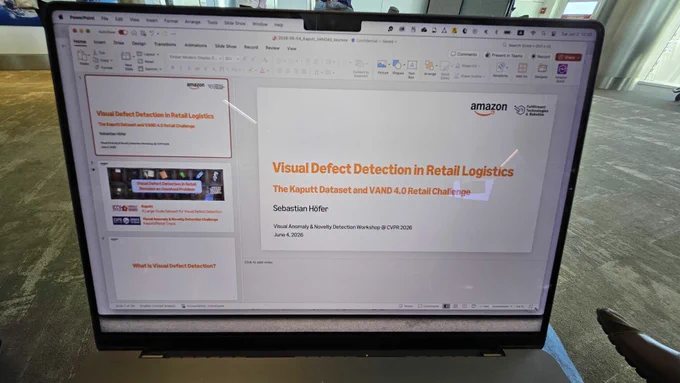Select the 'What is Visual Defect Detection?' thumbnail
The width and height of the screenshot is (680, 383).
click(172, 268)
